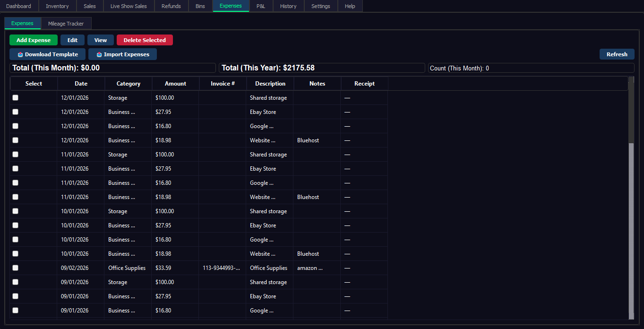Image resolution: width=644 pixels, height=329 pixels.
Task: Click the red Delete Selected button
Action: 145,40
